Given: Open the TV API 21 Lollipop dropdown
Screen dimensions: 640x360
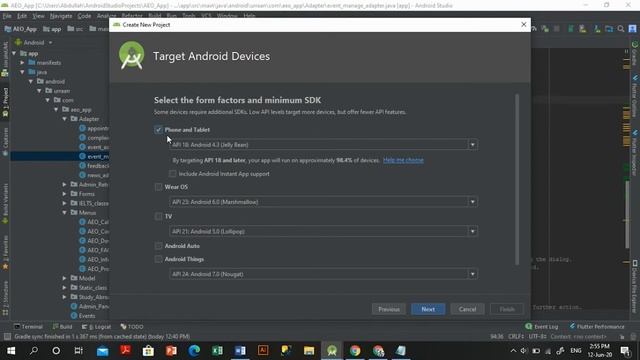Looking at the screenshot, I should tap(323, 231).
